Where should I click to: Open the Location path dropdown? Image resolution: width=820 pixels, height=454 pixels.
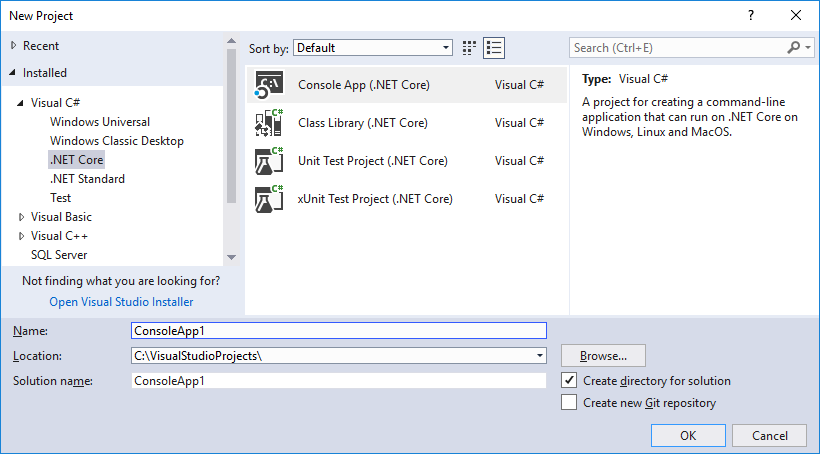click(x=540, y=356)
